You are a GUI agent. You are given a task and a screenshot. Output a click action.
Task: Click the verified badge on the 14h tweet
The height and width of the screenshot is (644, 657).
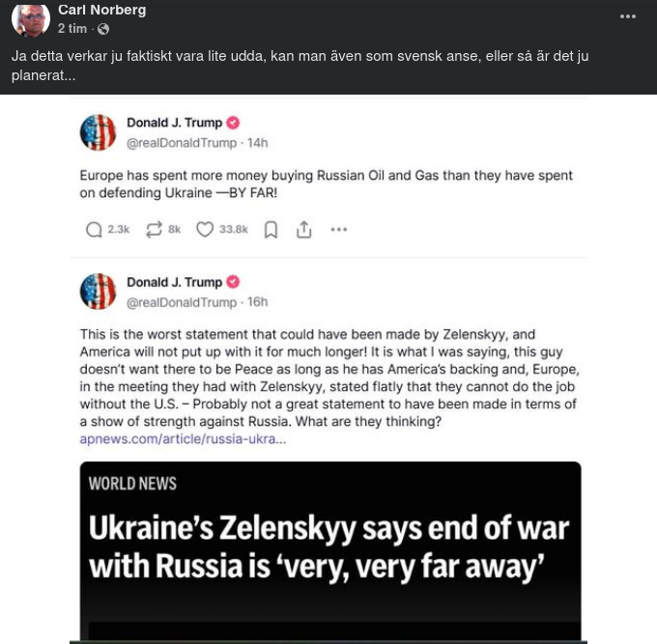pyautogui.click(x=233, y=123)
